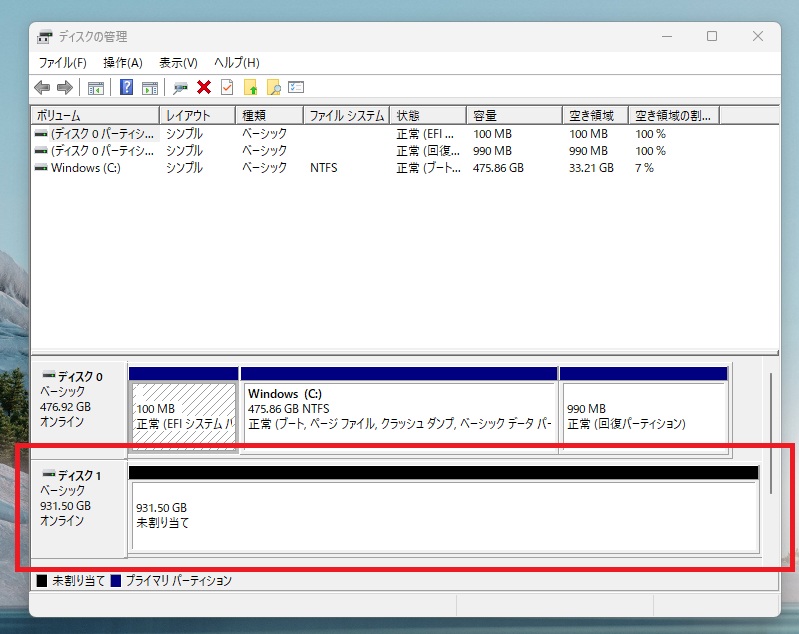Open Properties via the checkmark page icon
Image resolution: width=799 pixels, height=634 pixels.
(227, 87)
